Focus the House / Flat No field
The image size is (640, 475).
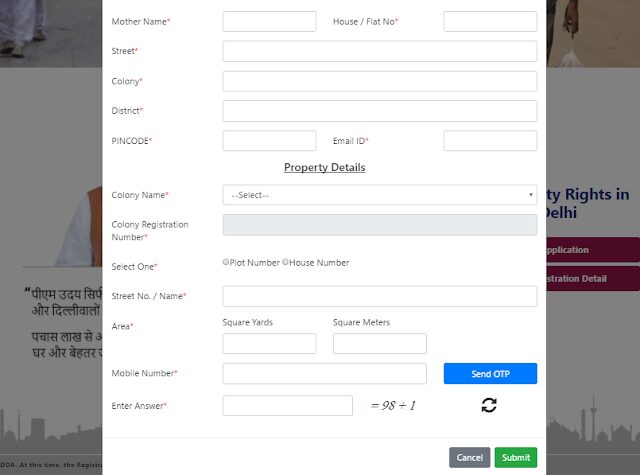[490, 21]
